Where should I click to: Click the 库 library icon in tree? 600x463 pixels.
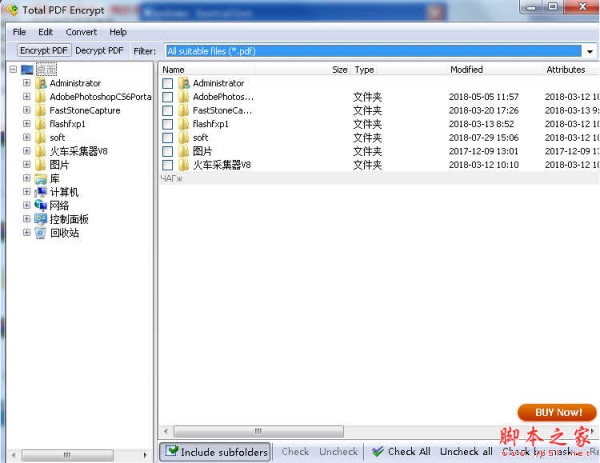coord(41,178)
